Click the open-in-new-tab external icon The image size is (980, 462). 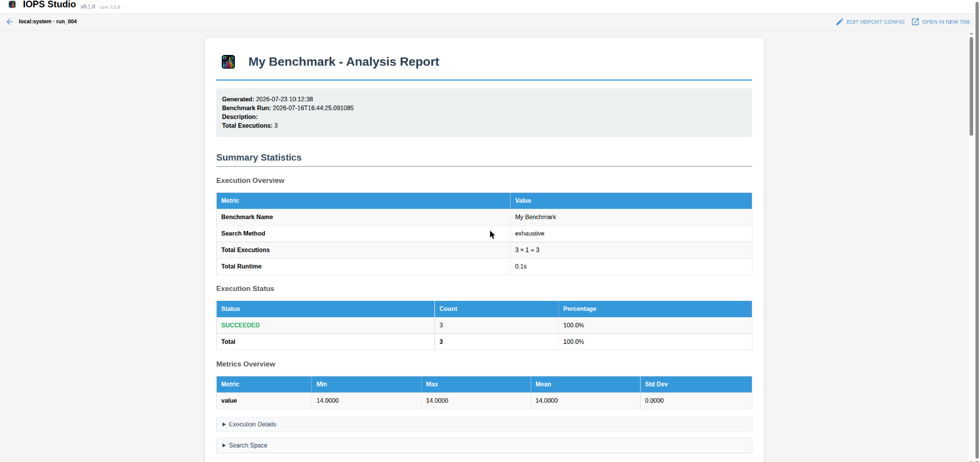915,22
